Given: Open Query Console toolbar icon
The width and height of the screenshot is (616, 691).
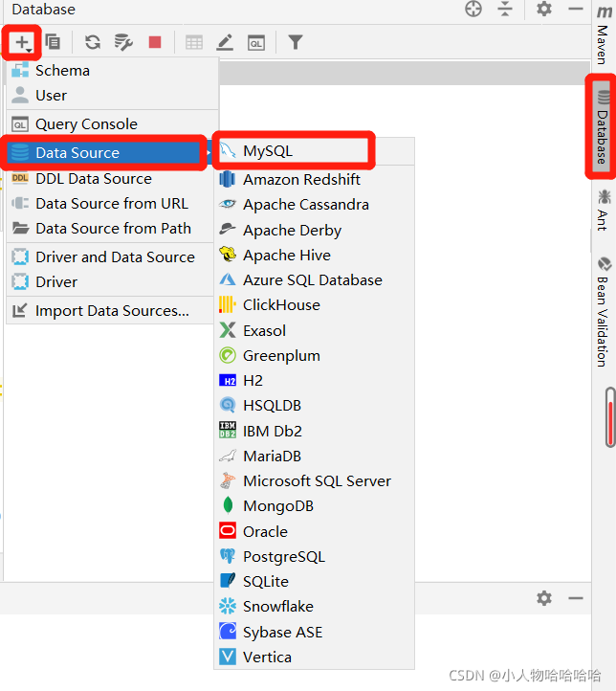Looking at the screenshot, I should click(256, 43).
